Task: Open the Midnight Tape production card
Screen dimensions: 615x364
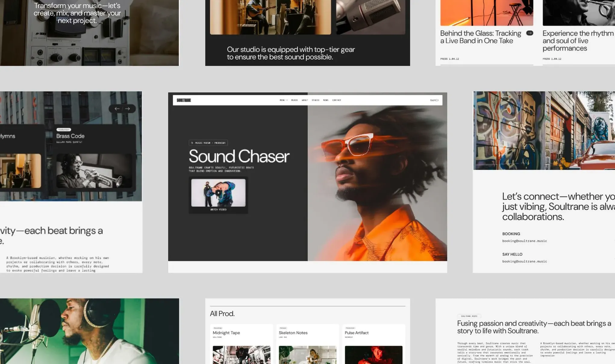Action: tap(241, 344)
